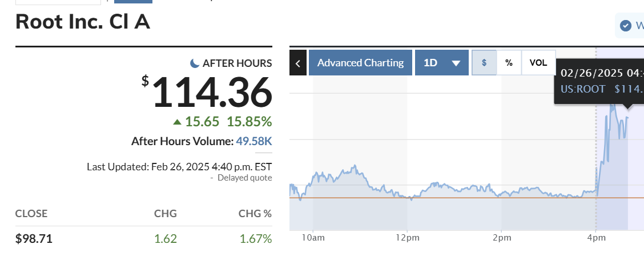Click the tooltip pointer above the chart line

click(627, 107)
